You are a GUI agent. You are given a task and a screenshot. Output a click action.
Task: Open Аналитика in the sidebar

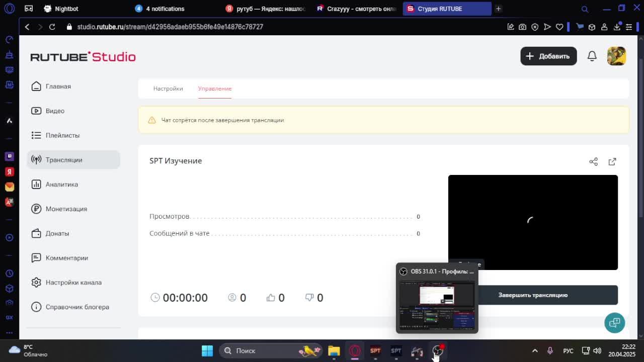(x=73, y=185)
